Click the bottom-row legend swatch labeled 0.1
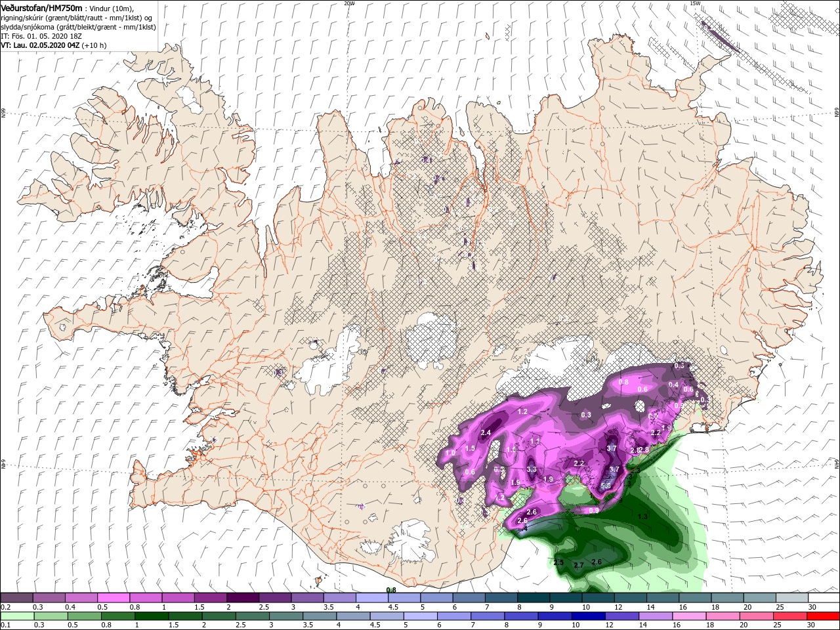Screen dimensions: 840x630 (x=16, y=616)
